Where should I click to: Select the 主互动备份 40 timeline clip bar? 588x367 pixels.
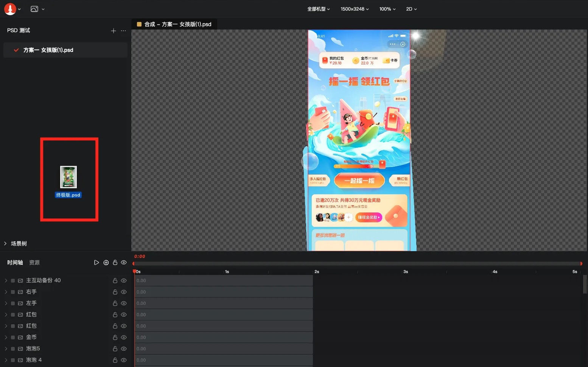224,281
